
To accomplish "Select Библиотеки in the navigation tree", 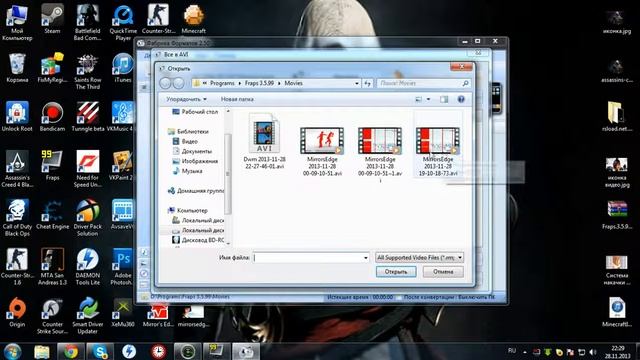I will pos(188,131).
